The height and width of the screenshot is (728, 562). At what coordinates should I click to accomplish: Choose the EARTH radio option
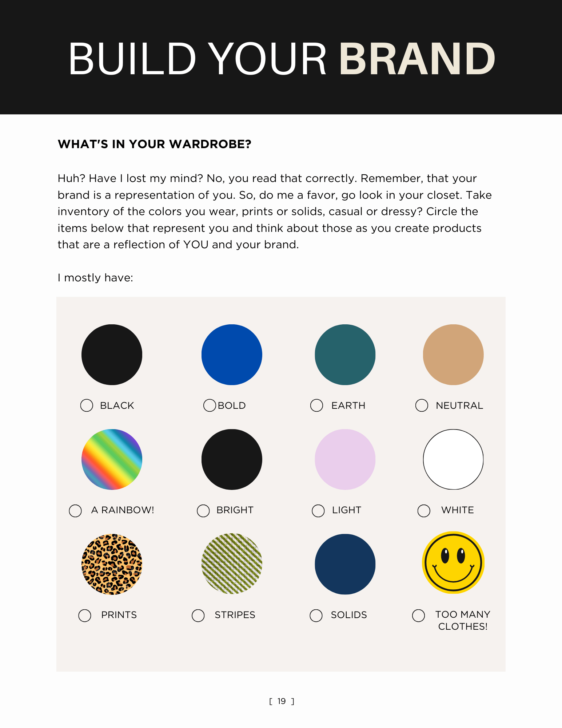(316, 405)
